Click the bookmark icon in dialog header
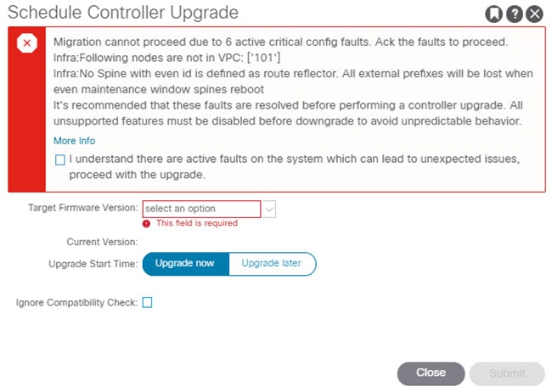This screenshot has height=392, width=552. point(493,14)
